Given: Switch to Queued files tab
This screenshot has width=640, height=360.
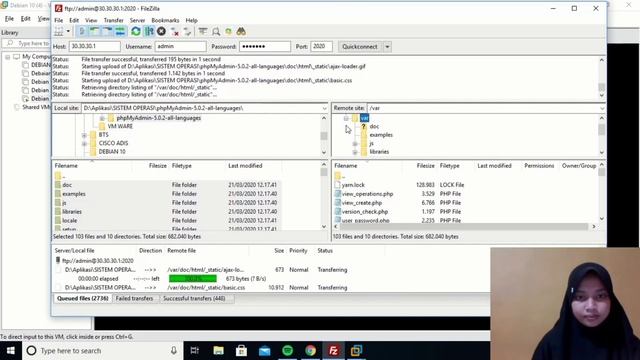Looking at the screenshot, I should click(x=82, y=298).
